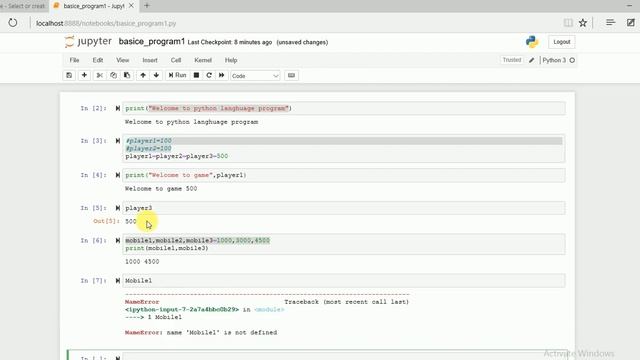640x360 pixels.
Task: Click into the mobile1,mobile2,mobile3 cell
Action: [344, 244]
